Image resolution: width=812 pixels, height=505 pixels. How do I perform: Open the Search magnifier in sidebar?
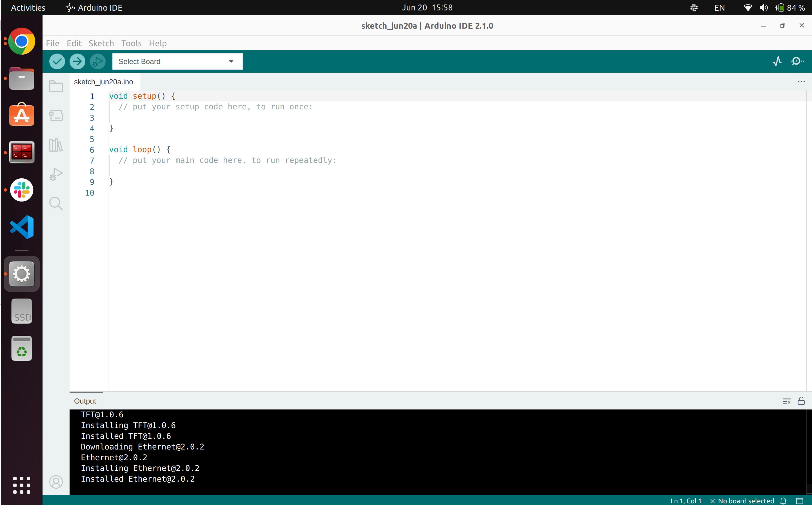point(56,203)
